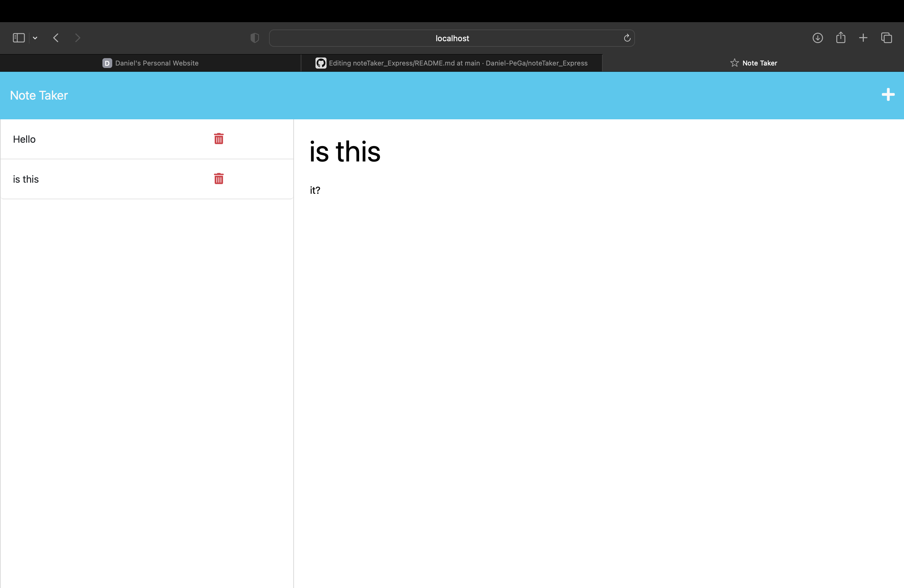The height and width of the screenshot is (588, 904).
Task: Expand the forward navigation history
Action: [x=77, y=38]
